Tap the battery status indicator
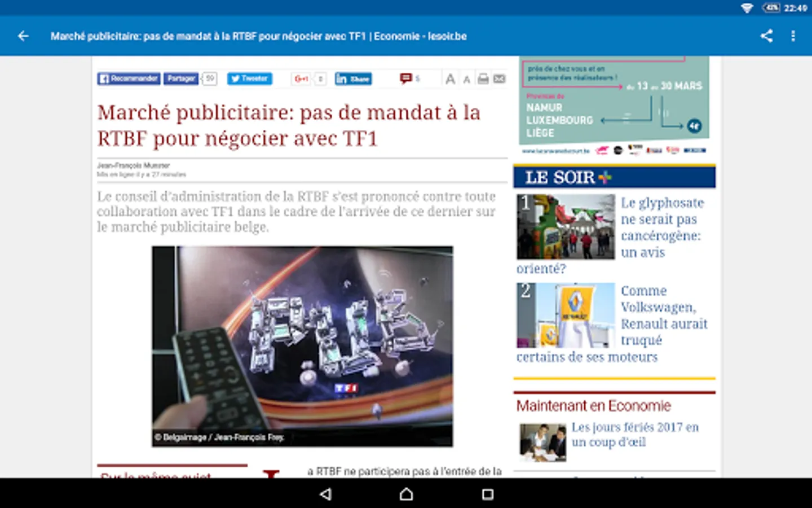Viewport: 812px width, 508px height. (771, 8)
